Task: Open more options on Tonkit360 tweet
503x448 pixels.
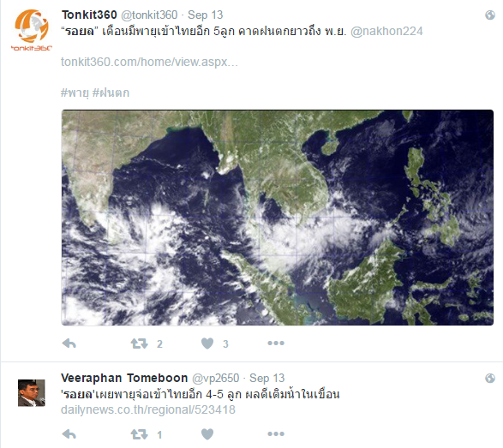Action: (x=276, y=343)
